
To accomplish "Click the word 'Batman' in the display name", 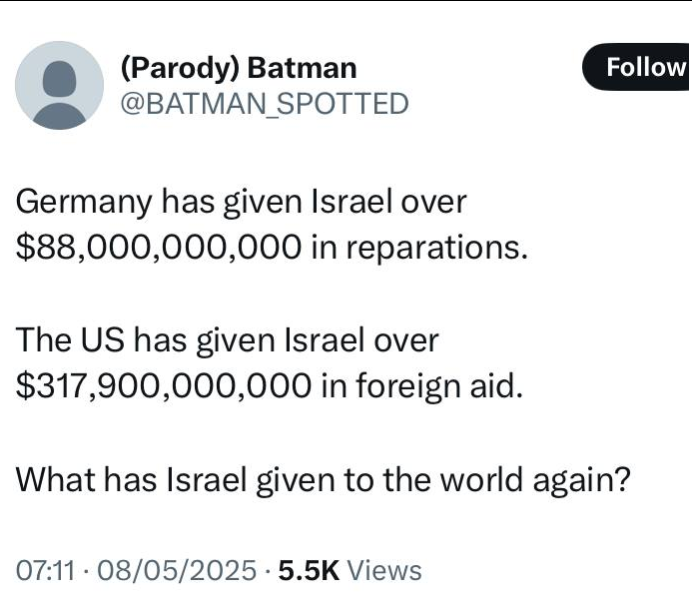I will tap(303, 68).
